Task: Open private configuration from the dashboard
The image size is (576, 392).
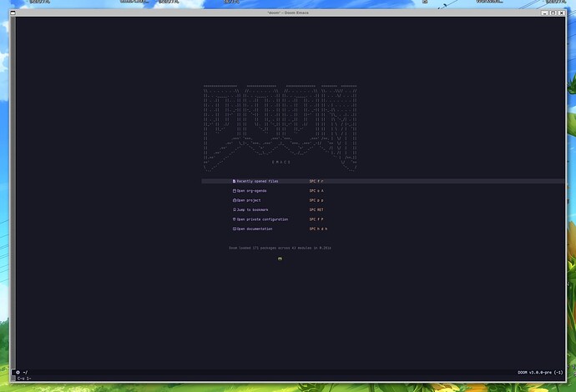Action: pyautogui.click(x=262, y=219)
